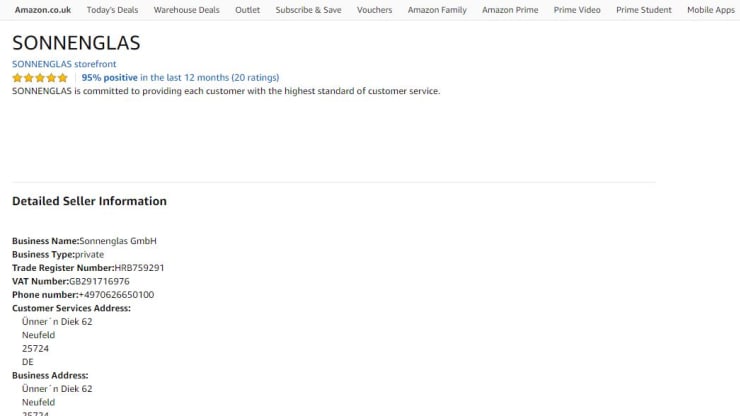Select Prime Student in the navigation bar
The height and width of the screenshot is (416, 740).
click(644, 10)
